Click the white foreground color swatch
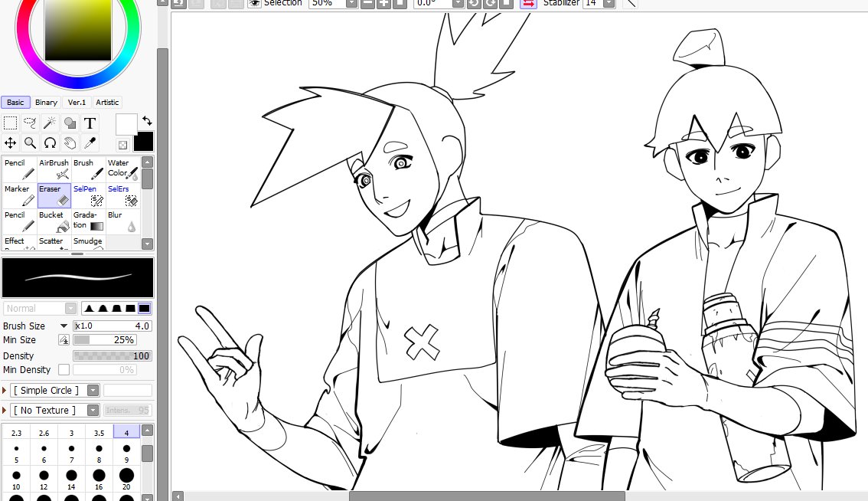 [x=126, y=125]
